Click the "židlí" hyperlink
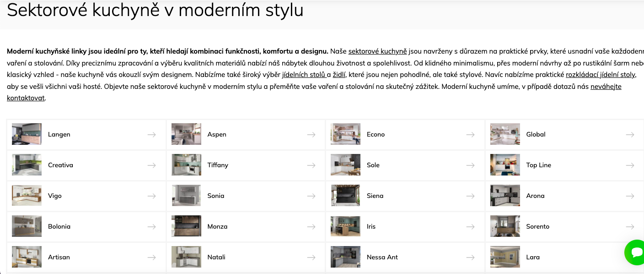The image size is (644, 274). (x=339, y=74)
